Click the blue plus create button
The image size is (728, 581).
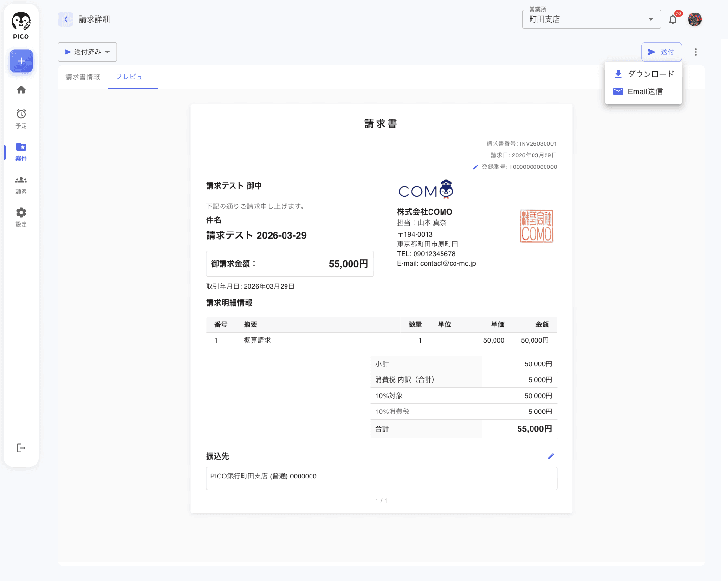tap(21, 61)
